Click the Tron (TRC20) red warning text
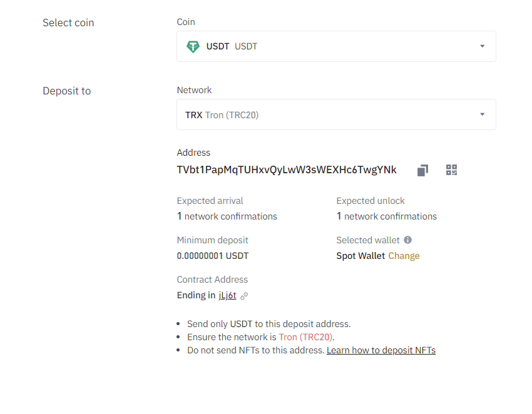Image resolution: width=532 pixels, height=414 pixels. click(x=305, y=337)
